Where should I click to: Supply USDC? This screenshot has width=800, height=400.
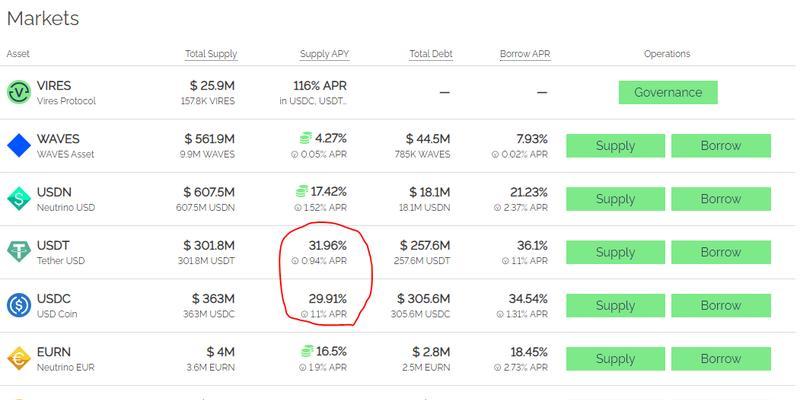pos(615,305)
